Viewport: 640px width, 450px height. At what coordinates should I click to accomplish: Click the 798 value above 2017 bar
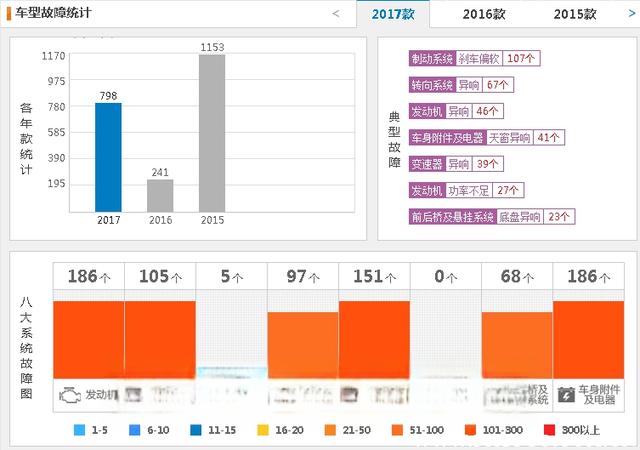[x=108, y=96]
